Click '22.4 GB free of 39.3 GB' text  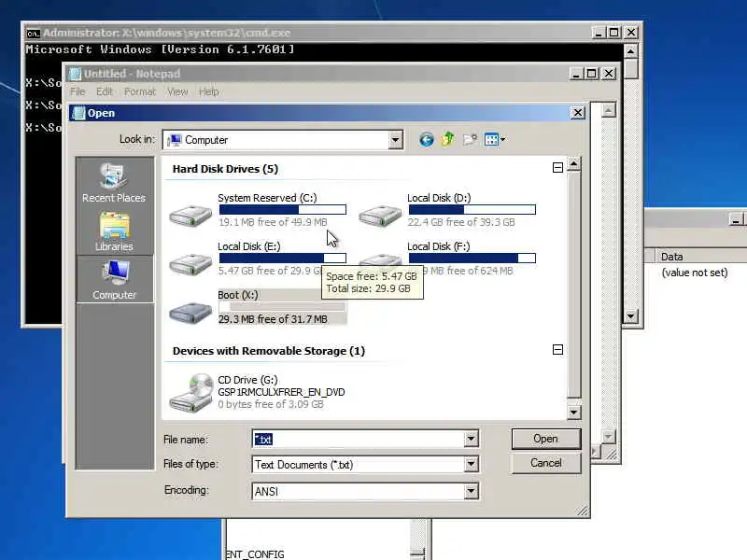click(461, 222)
